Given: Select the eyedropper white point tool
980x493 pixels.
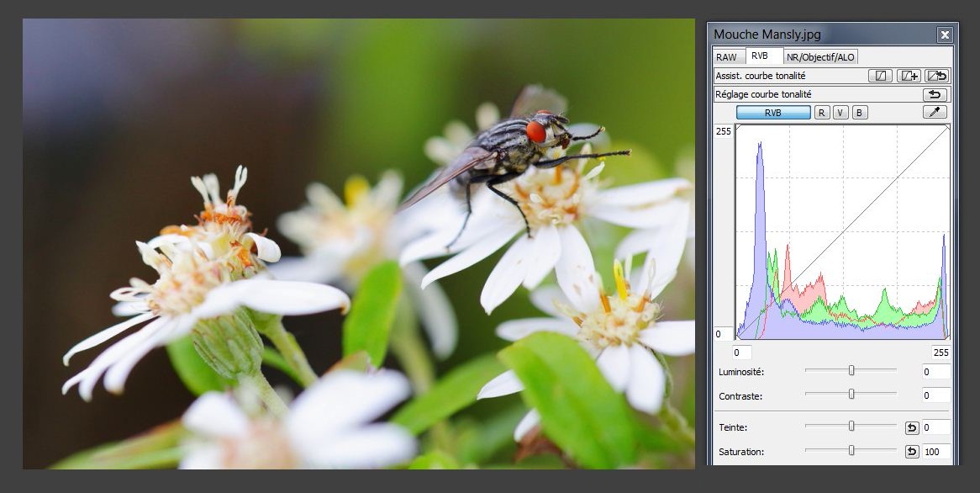Looking at the screenshot, I should 935,112.
